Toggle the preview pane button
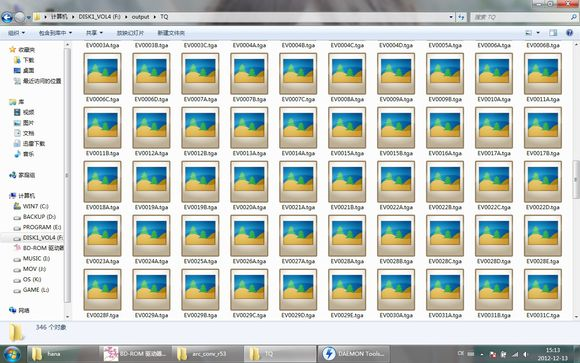 [553, 33]
